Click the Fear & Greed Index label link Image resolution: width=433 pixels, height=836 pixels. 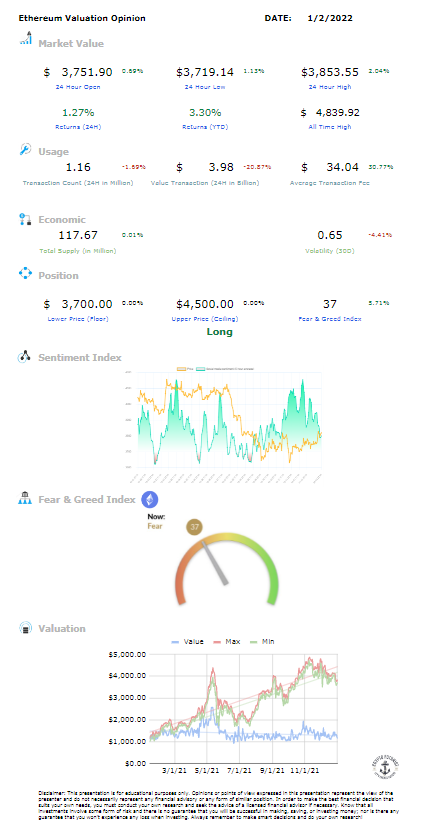[x=330, y=319]
